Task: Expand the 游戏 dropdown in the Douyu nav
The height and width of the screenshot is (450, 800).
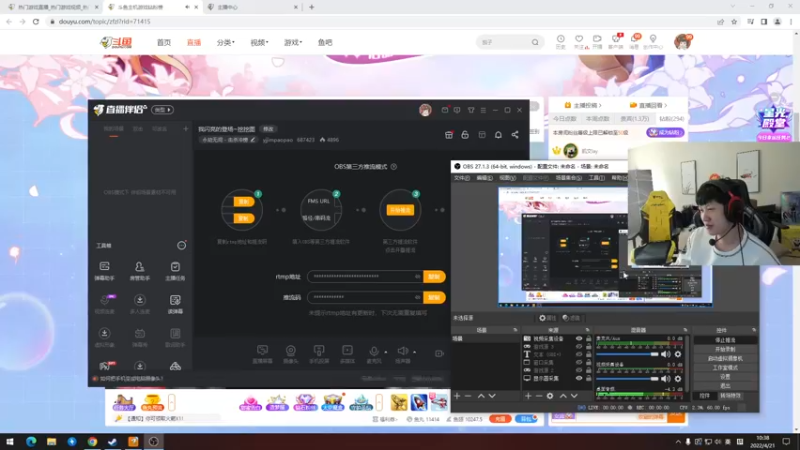Action: coord(293,42)
